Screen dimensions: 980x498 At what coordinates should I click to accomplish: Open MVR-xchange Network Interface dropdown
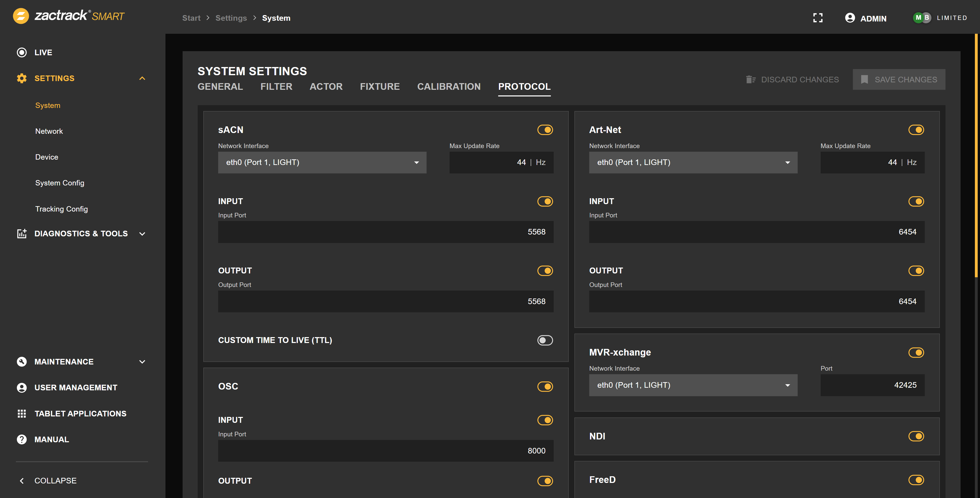click(x=693, y=385)
